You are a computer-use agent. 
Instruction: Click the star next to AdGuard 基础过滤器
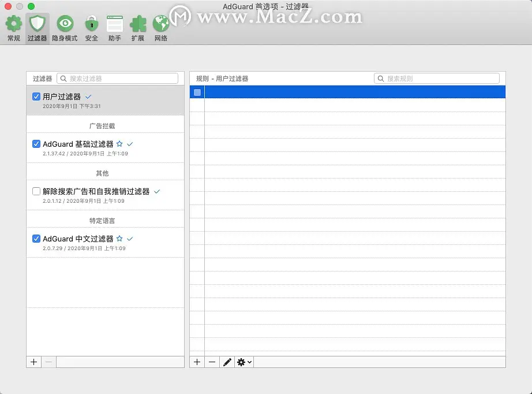coord(119,144)
